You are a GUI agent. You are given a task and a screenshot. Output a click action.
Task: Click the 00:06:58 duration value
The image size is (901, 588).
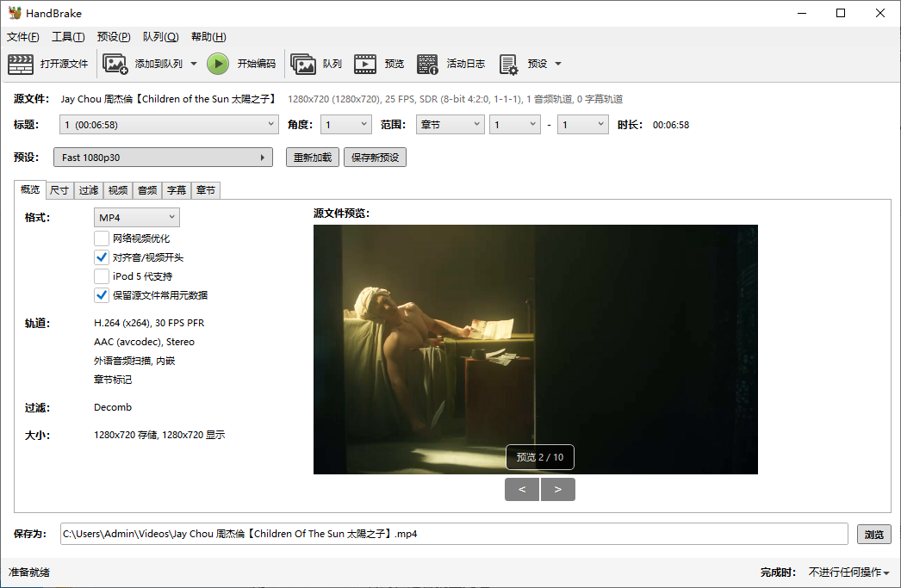(x=670, y=125)
